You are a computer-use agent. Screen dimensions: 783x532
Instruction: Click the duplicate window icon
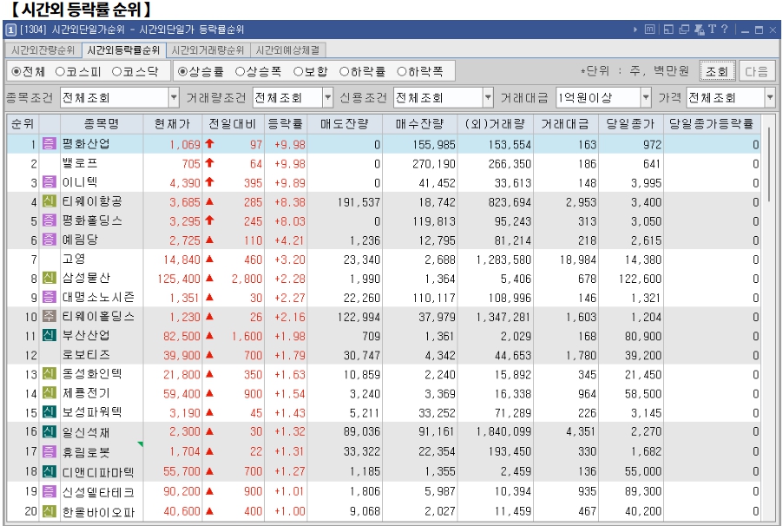[683, 30]
